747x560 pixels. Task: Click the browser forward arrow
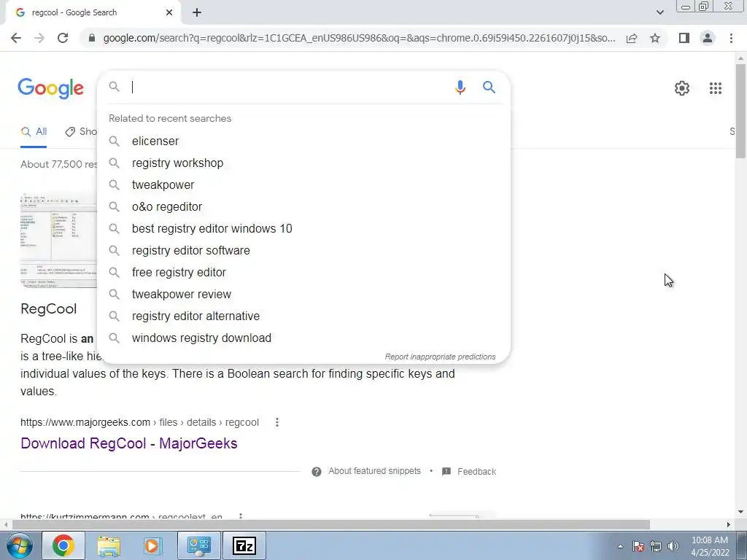[x=39, y=38]
